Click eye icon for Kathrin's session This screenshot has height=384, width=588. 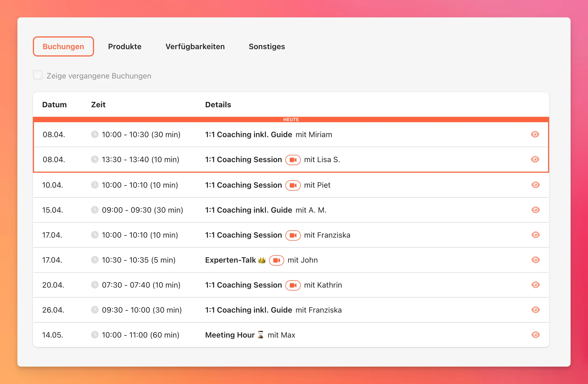[x=535, y=285]
